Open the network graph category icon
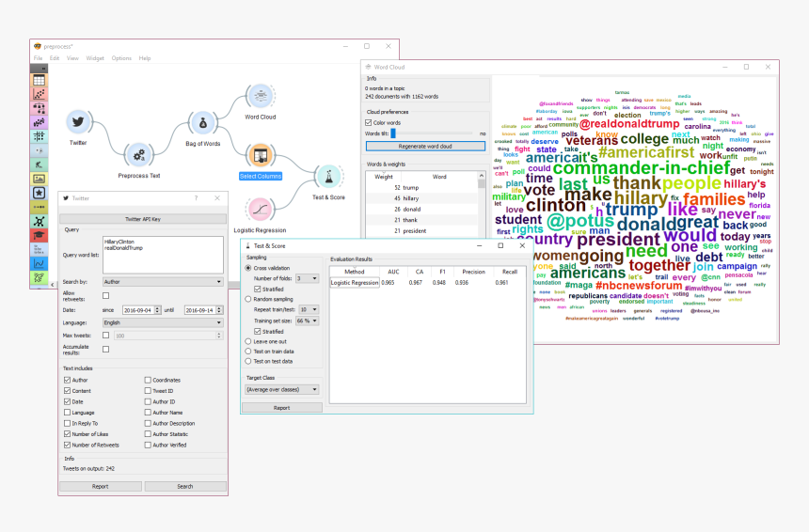The height and width of the screenshot is (532, 809). [39, 221]
